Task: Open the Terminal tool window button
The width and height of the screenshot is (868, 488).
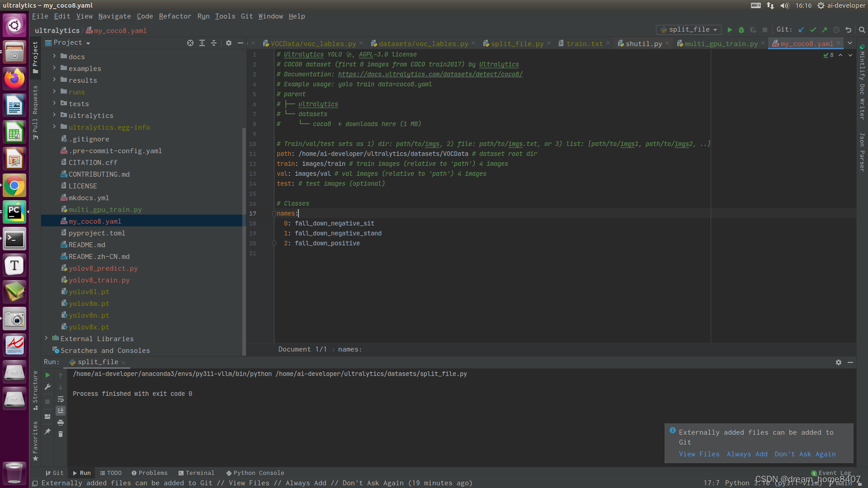Action: (196, 473)
